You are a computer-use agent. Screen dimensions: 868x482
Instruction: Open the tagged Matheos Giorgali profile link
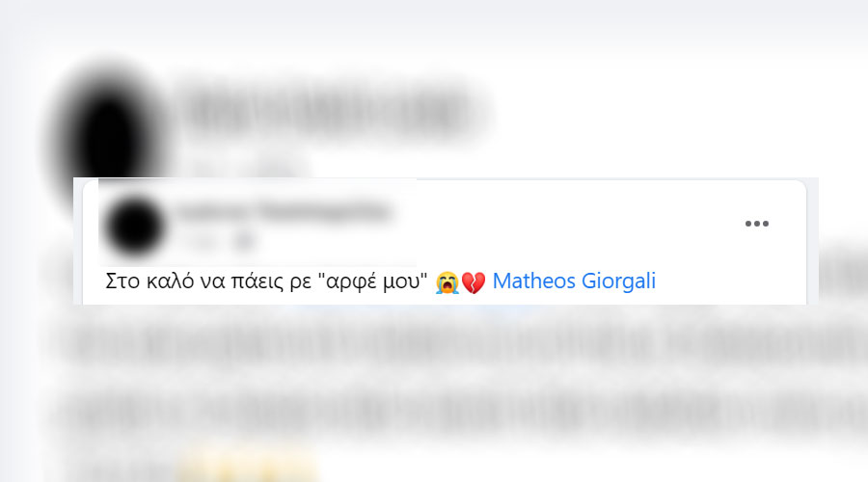click(574, 281)
